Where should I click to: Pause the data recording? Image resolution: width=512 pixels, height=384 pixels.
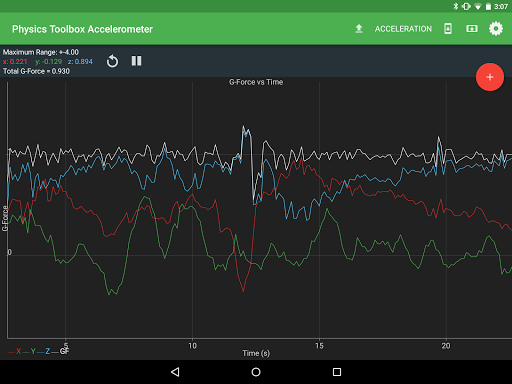136,61
